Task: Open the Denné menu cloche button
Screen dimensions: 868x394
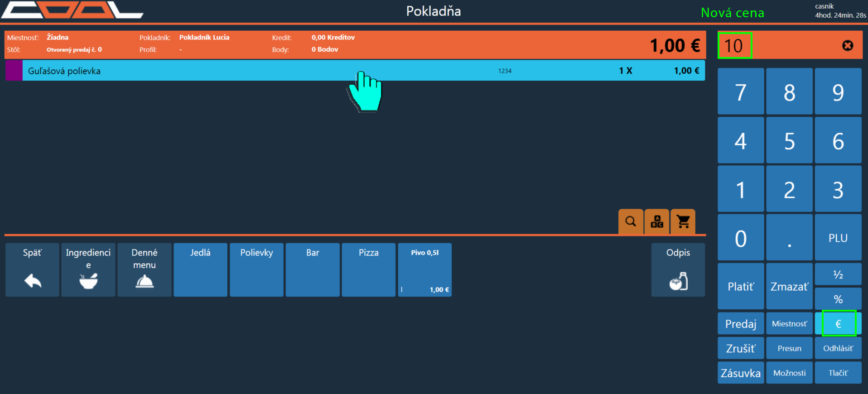Action: 145,270
